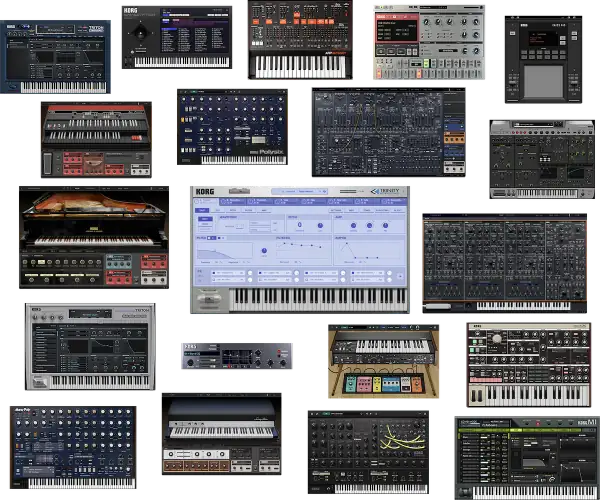
Task: Click the pitch wheel on the microKORG
Action: [x=474, y=395]
